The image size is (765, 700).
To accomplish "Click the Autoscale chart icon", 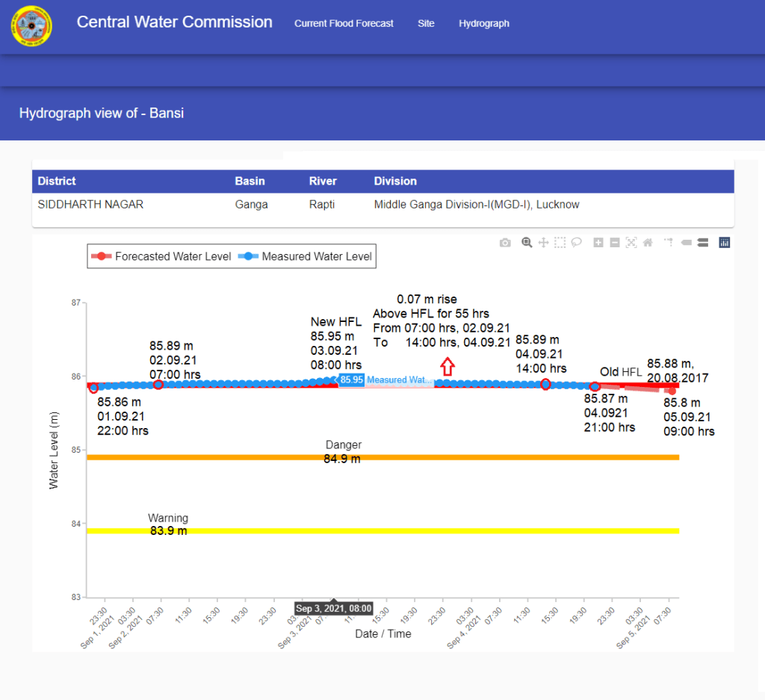I will [x=631, y=243].
